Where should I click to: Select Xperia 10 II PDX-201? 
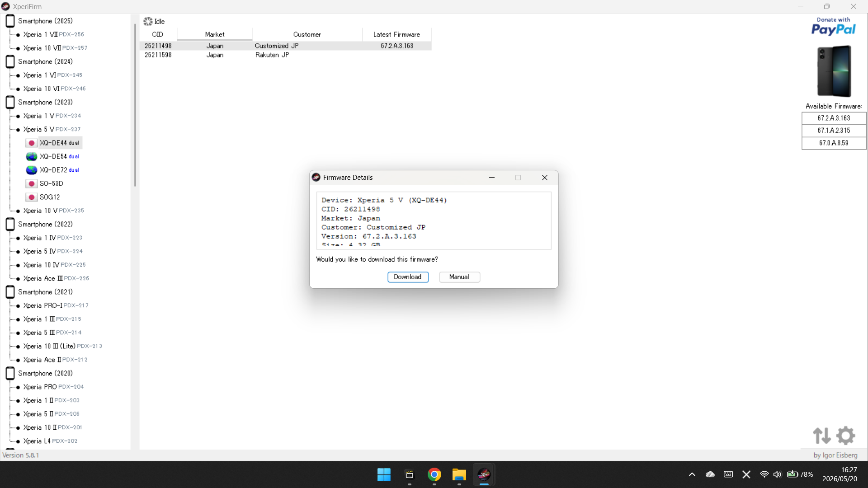point(52,427)
